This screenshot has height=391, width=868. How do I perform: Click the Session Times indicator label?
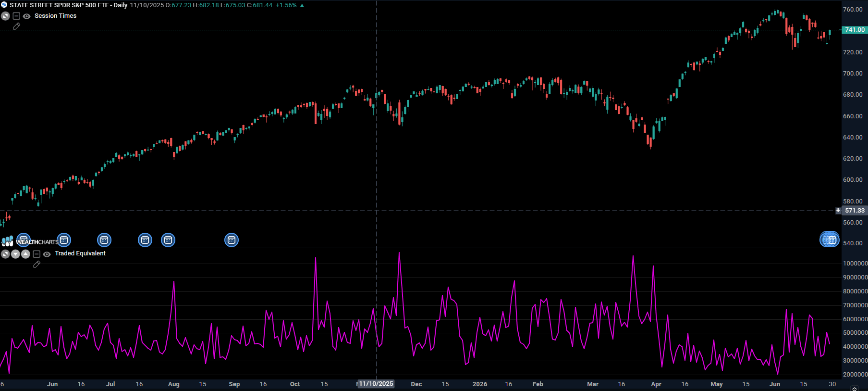pyautogui.click(x=56, y=16)
